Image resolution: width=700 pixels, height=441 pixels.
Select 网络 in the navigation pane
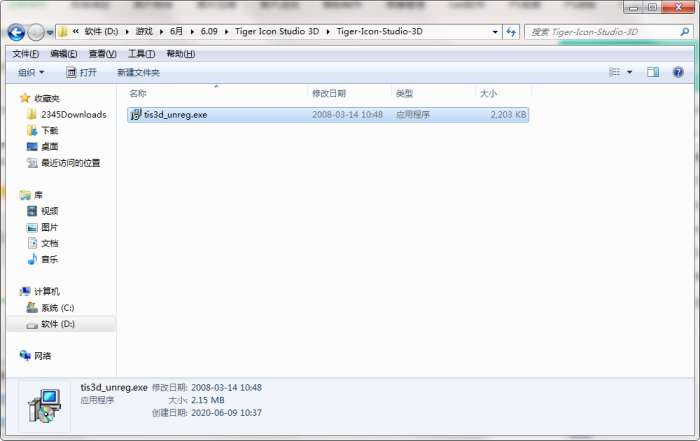(x=42, y=356)
